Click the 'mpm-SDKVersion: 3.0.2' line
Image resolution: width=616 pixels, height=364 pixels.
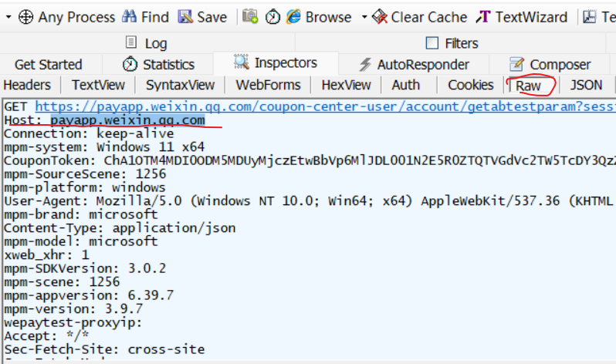pos(85,268)
